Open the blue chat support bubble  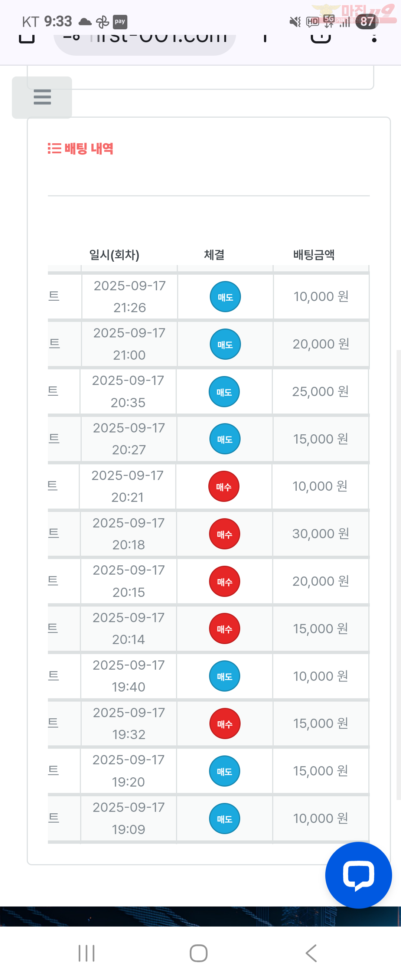[358, 875]
